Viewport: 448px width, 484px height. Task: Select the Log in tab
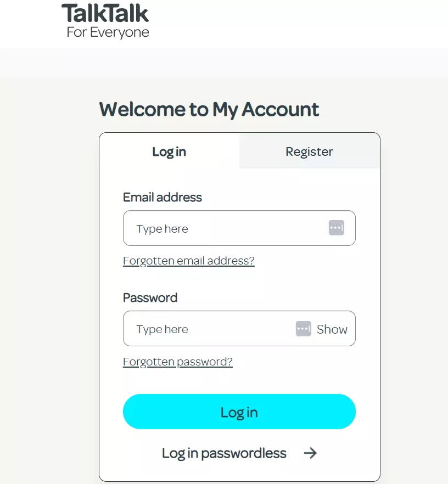click(x=169, y=151)
